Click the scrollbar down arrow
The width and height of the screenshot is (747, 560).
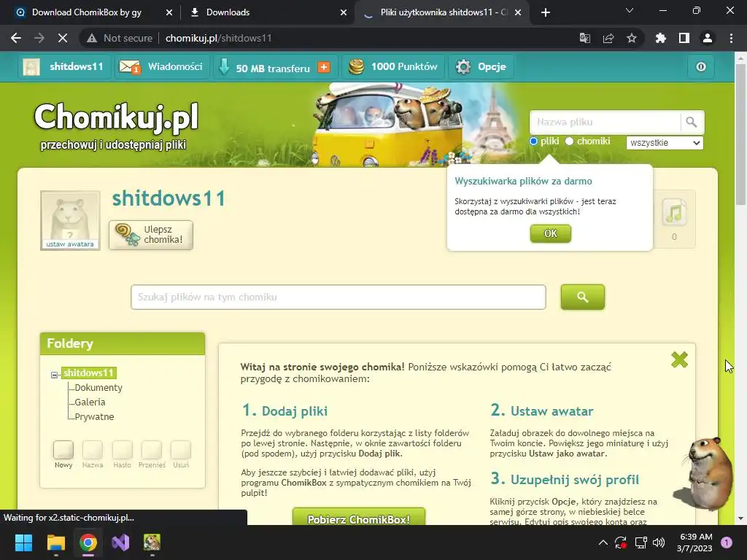point(740,518)
